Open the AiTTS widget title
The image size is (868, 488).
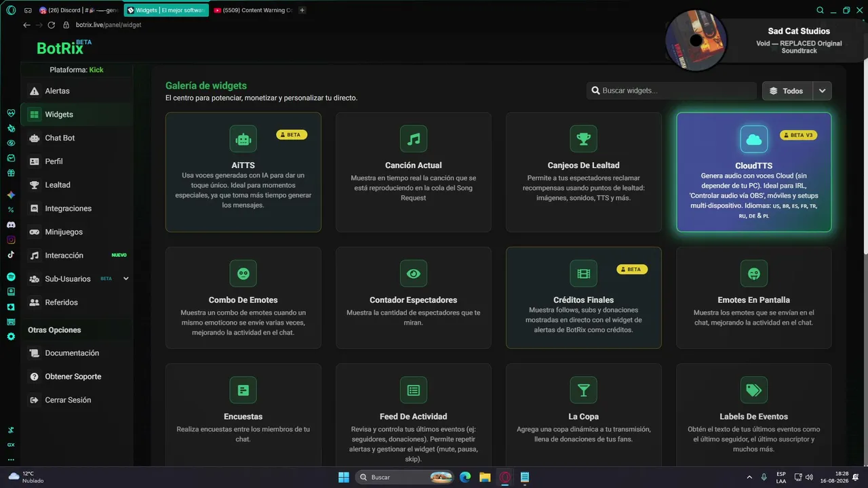[x=243, y=165]
